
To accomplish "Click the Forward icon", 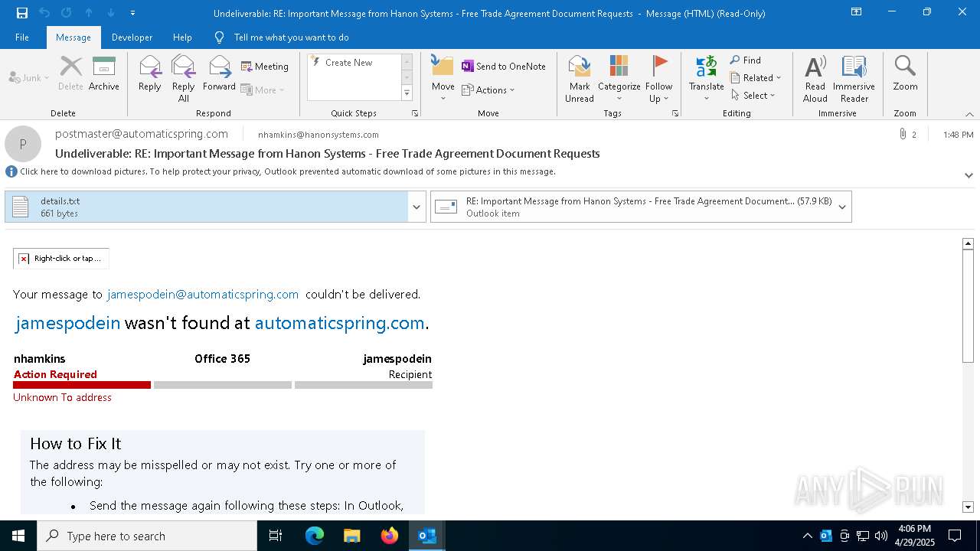I will click(x=220, y=73).
